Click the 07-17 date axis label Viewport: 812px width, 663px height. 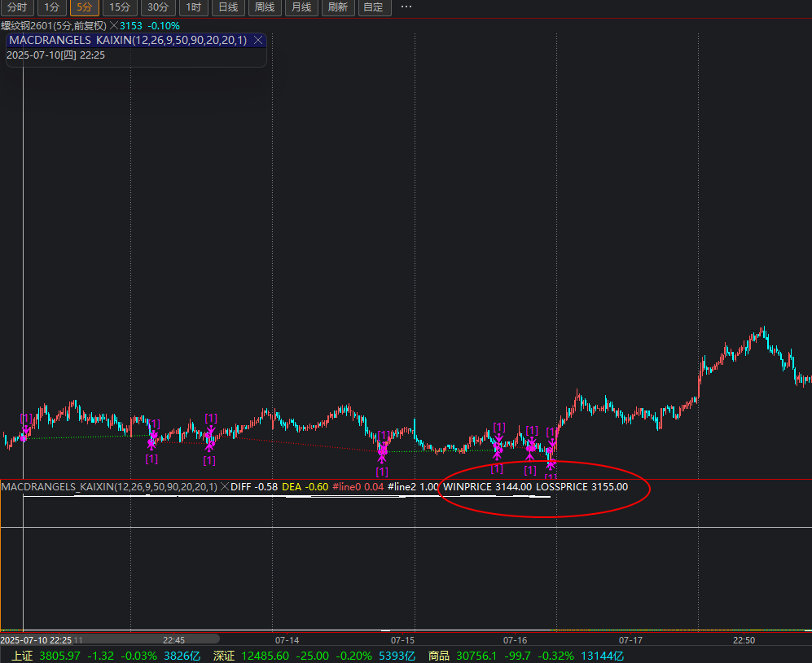tap(630, 640)
